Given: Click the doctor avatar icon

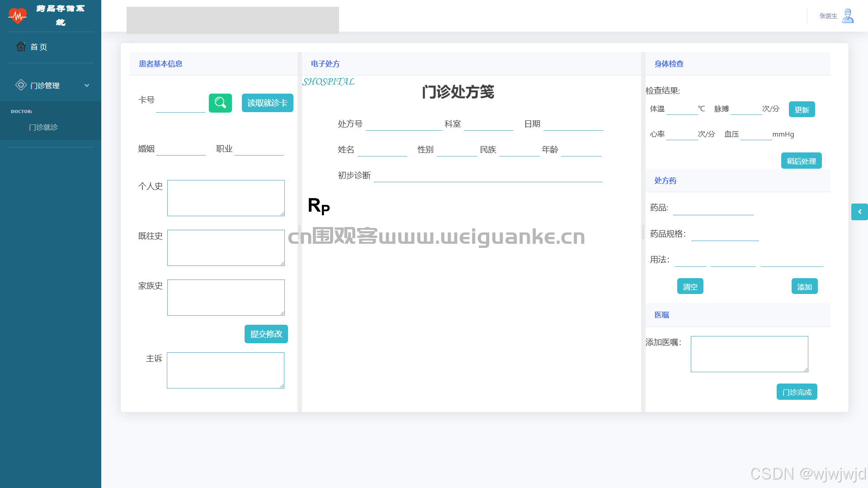Looking at the screenshot, I should pyautogui.click(x=848, y=16).
